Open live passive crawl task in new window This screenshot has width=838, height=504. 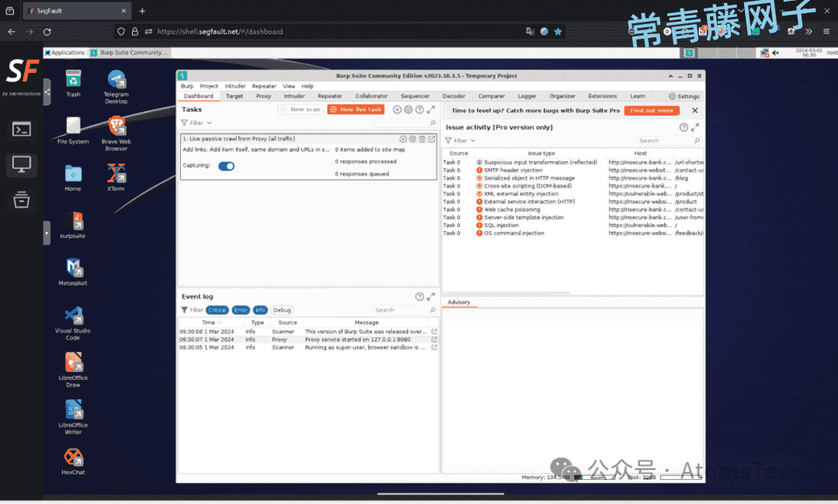click(x=432, y=139)
